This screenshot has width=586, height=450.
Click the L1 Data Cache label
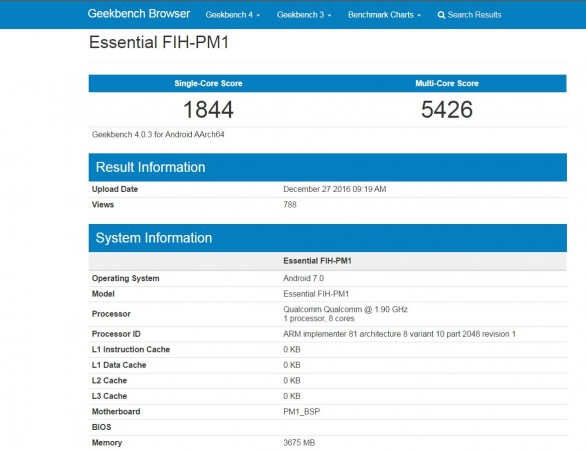click(119, 365)
